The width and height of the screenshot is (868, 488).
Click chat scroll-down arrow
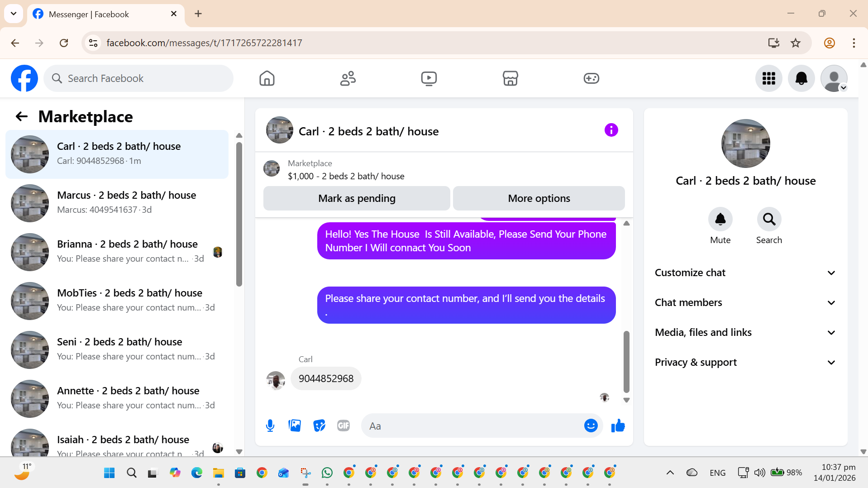[626, 400]
